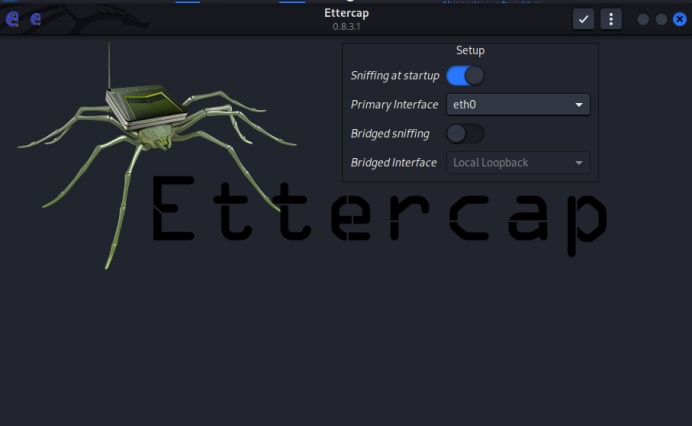Click the Bridged Interface label

point(394,163)
